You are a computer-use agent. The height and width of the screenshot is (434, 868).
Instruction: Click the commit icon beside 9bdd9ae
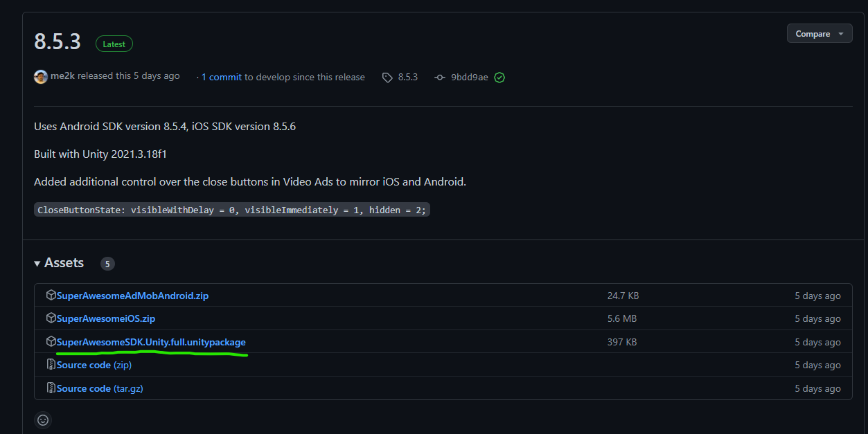pyautogui.click(x=440, y=78)
